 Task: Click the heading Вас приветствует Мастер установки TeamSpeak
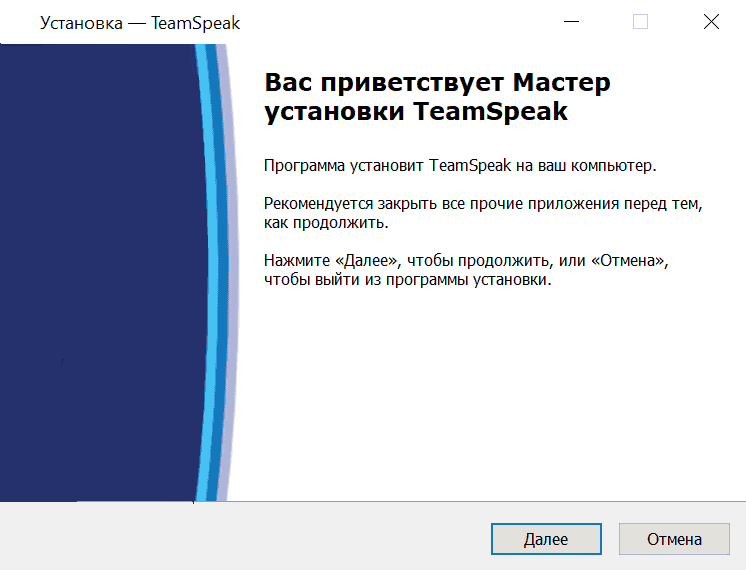tap(437, 97)
